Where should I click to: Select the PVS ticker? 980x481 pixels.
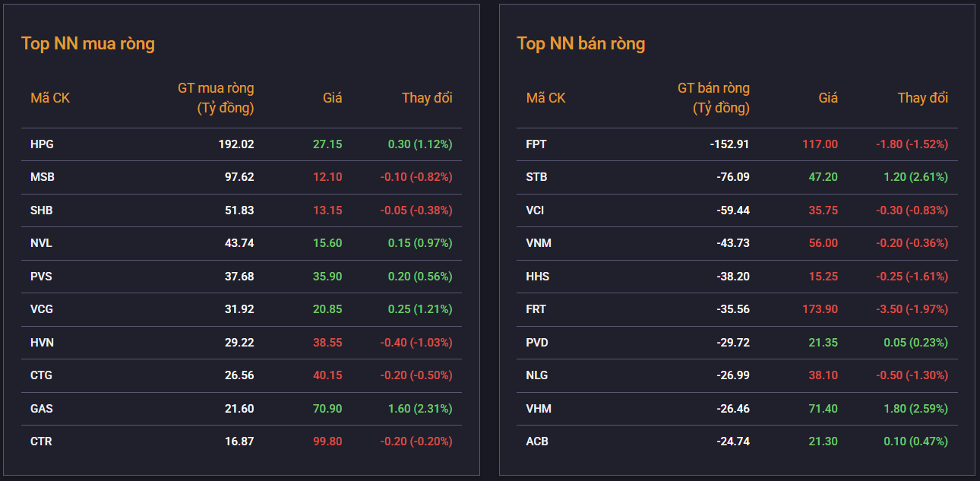41,277
